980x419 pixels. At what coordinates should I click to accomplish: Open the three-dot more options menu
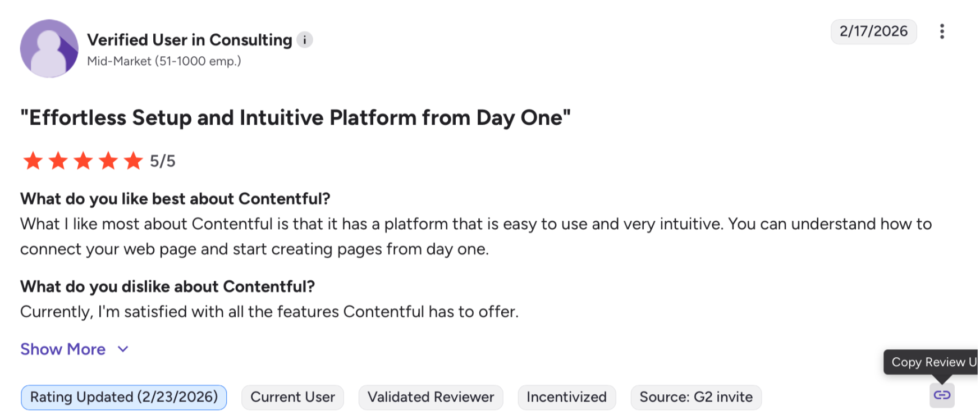(942, 31)
